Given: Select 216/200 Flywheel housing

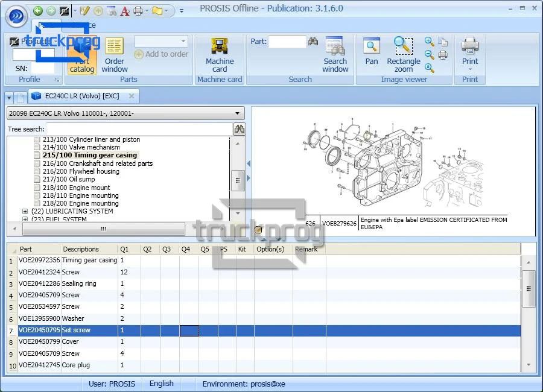Looking at the screenshot, I should point(81,171).
